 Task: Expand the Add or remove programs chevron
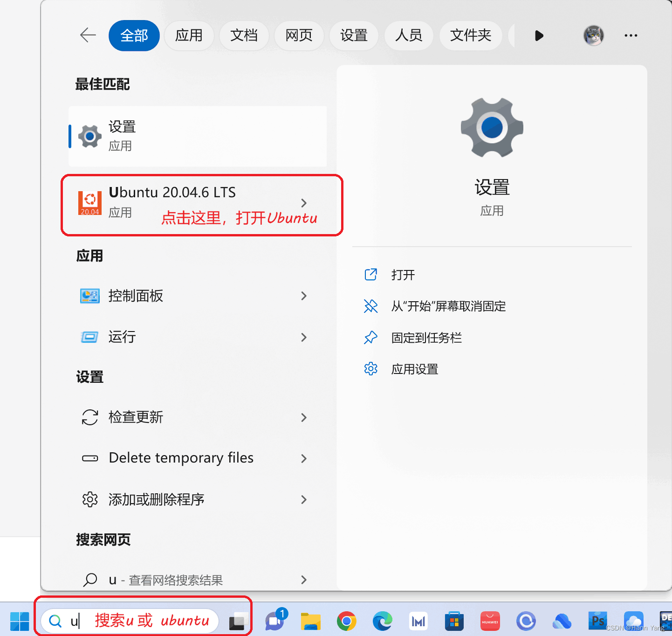(304, 499)
